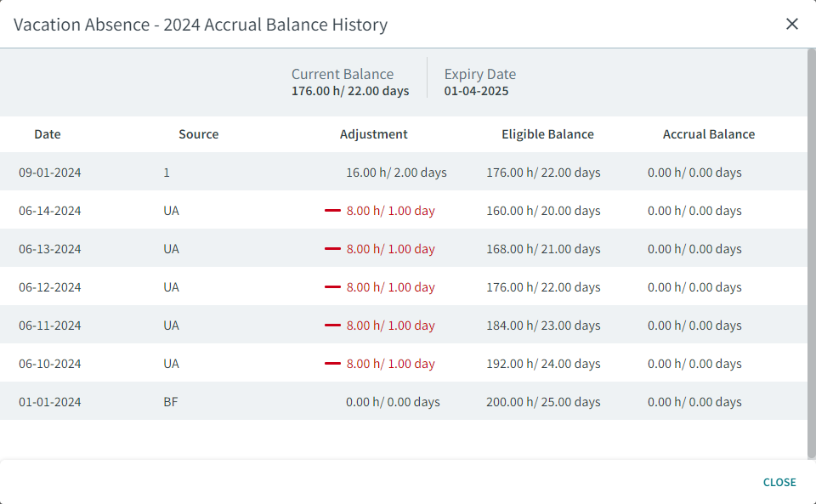The height and width of the screenshot is (504, 816).
Task: Click the Accrual Balance column header
Action: tap(708, 134)
